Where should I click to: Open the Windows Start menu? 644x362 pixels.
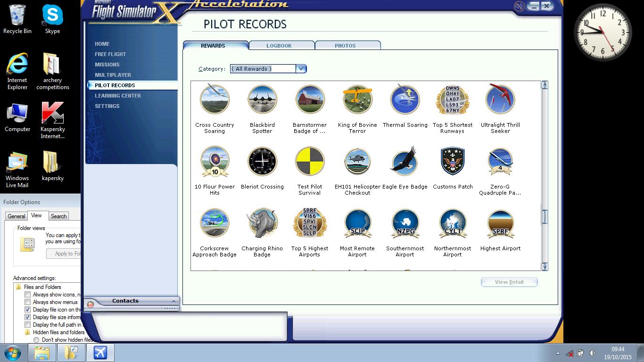[x=12, y=353]
